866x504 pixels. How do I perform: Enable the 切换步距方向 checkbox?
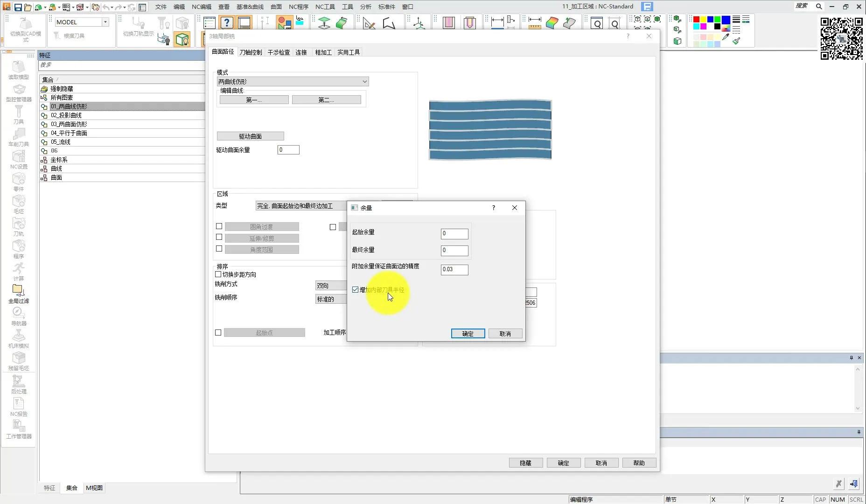(218, 274)
